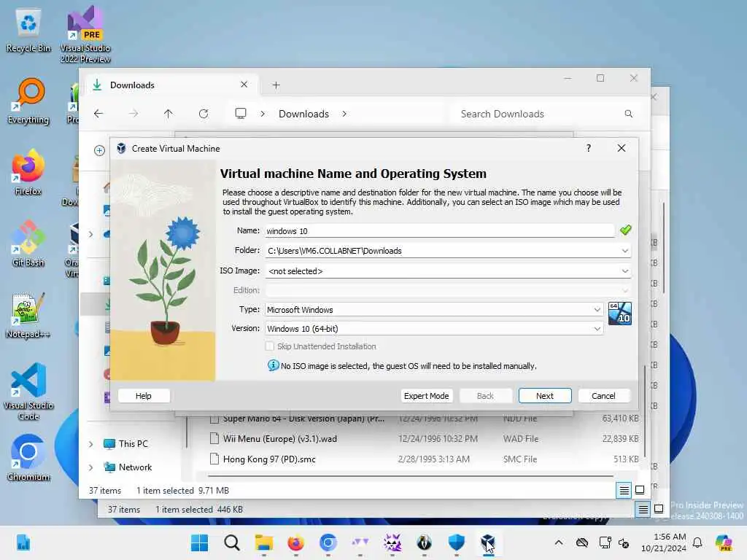This screenshot has height=560, width=747.
Task: Select Visual Studio 2022 Preview desktop icon
Action: point(85,35)
